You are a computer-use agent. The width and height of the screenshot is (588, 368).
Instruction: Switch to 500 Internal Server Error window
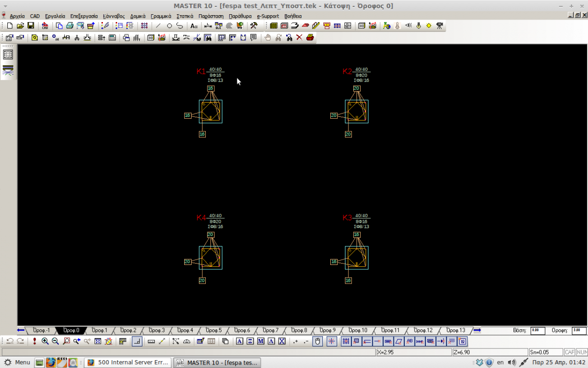pyautogui.click(x=128, y=363)
